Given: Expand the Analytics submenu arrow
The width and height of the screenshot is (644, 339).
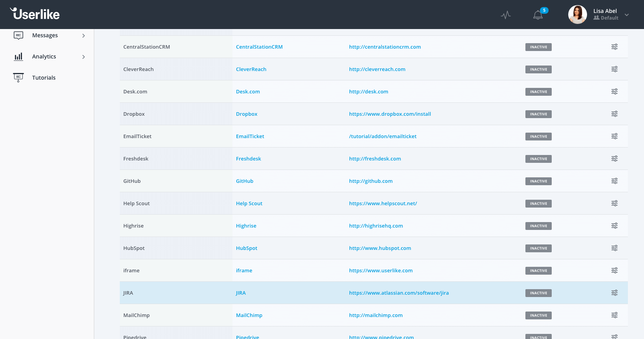Looking at the screenshot, I should (x=83, y=57).
